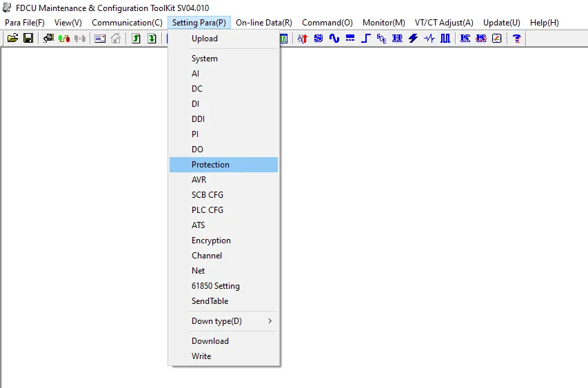Open the On-line Data(R) menu

264,23
